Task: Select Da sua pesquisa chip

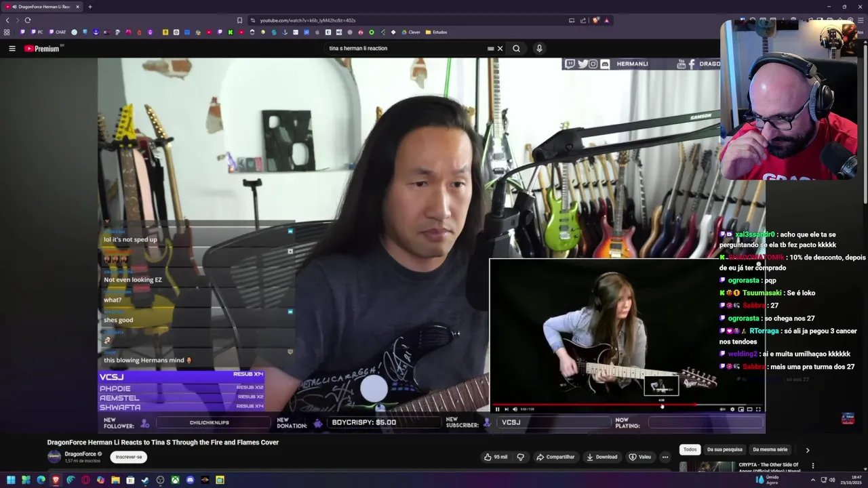Action: pyautogui.click(x=724, y=449)
